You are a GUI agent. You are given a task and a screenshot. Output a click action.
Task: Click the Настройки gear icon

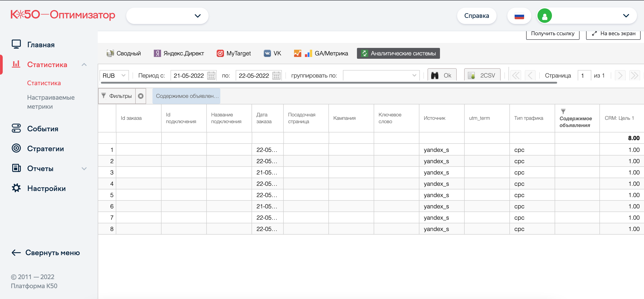click(x=16, y=188)
